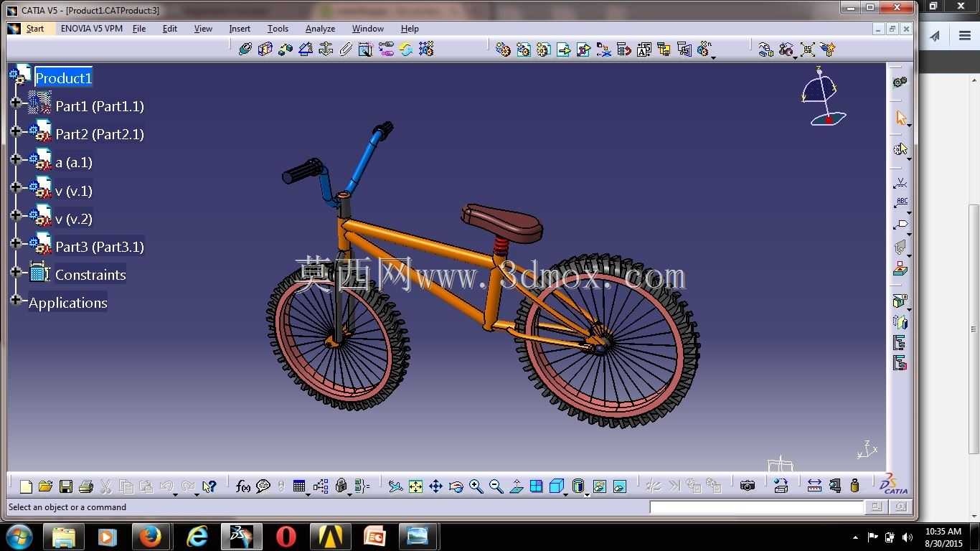980x551 pixels.
Task: Expand the a (a.1) tree node
Action: click(x=16, y=159)
